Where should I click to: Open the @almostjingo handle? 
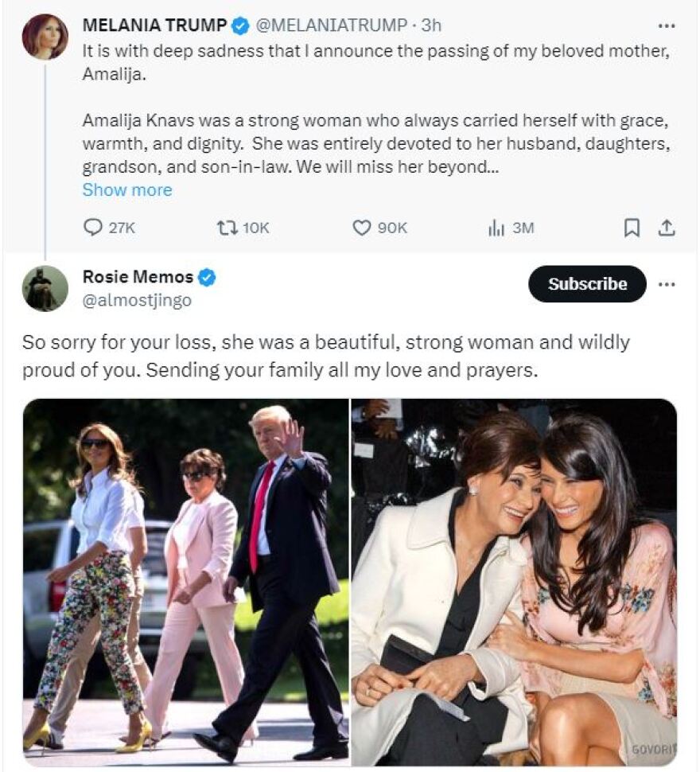pyautogui.click(x=137, y=301)
